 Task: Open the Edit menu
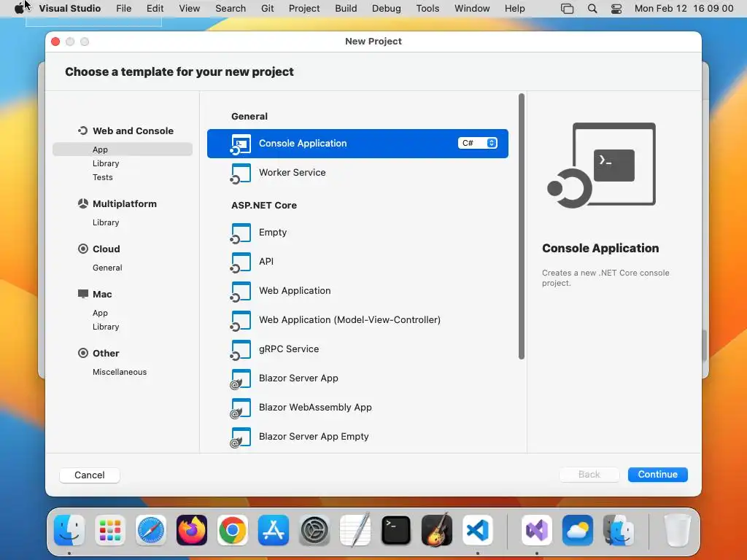pyautogui.click(x=155, y=9)
